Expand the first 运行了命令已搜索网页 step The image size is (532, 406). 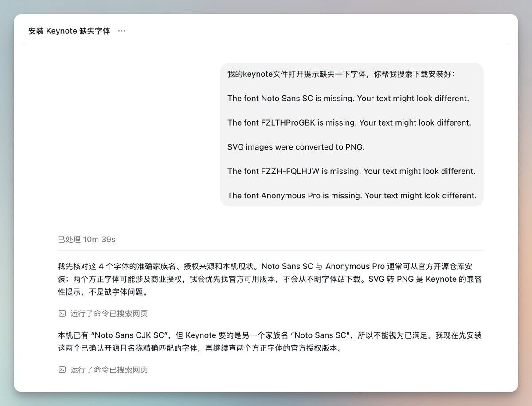point(103,313)
